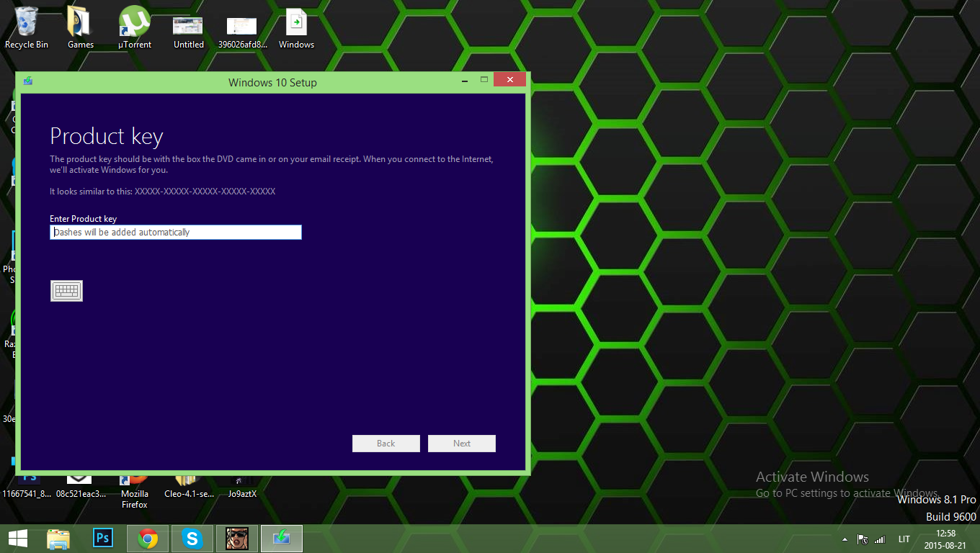980x553 pixels.
Task: Click the Back button in Setup
Action: coord(386,444)
